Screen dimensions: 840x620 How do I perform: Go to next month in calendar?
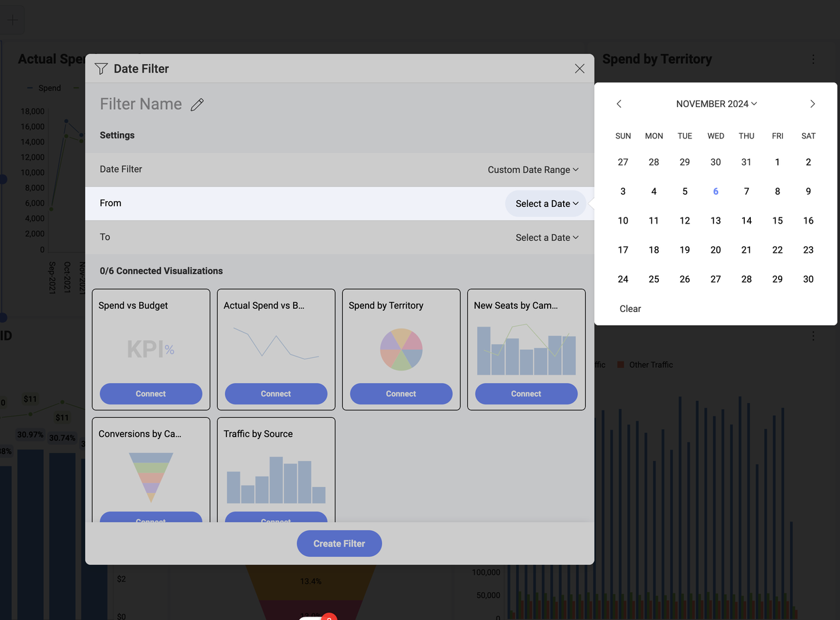(812, 104)
